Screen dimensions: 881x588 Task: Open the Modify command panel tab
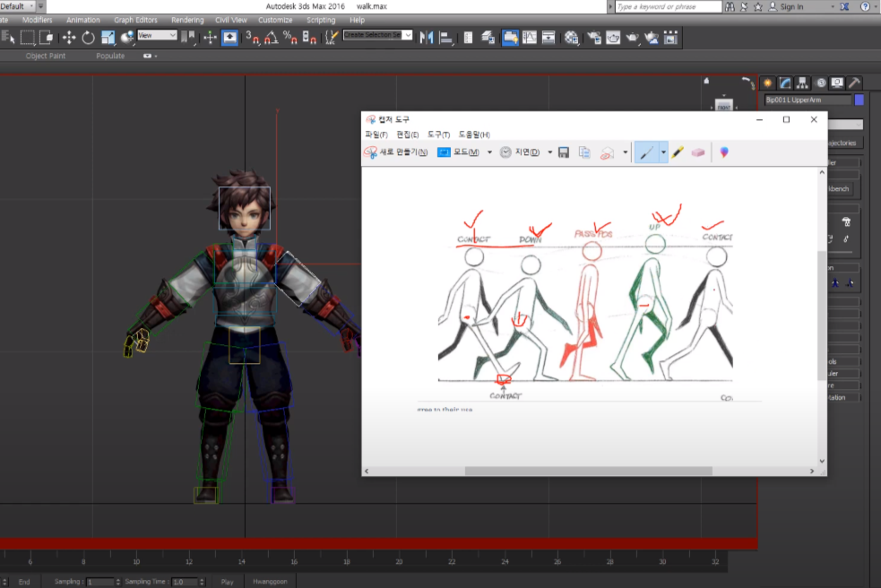tap(785, 82)
